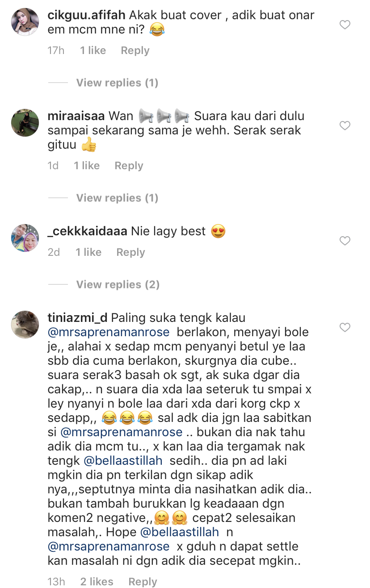Open tiniazmi_d's cat avatar

point(25,325)
